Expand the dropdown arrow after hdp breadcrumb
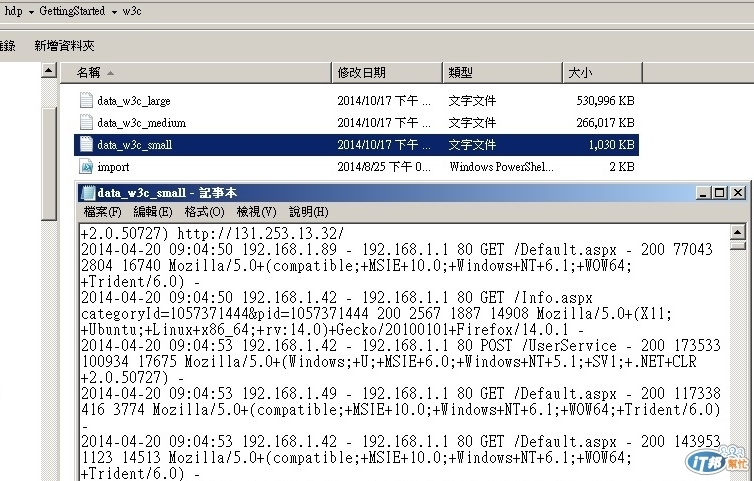The width and height of the screenshot is (754, 481). point(31,12)
